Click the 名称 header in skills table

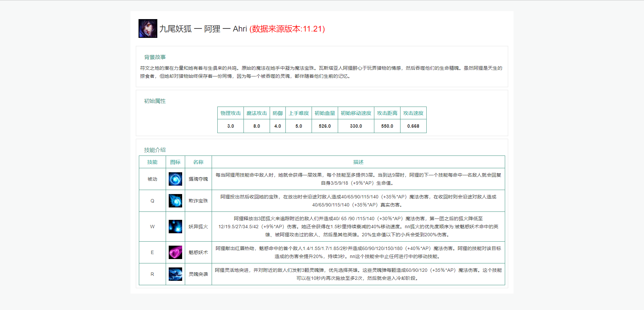(x=198, y=162)
